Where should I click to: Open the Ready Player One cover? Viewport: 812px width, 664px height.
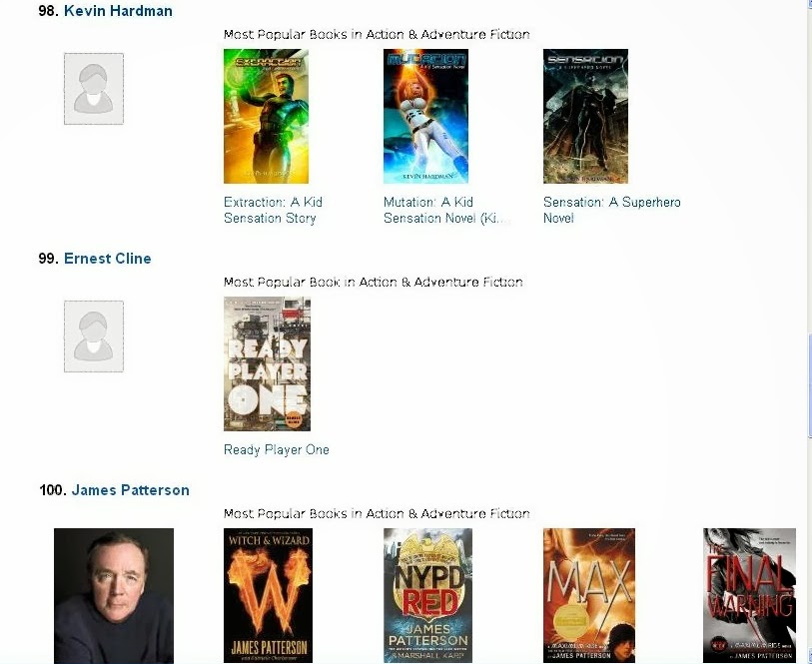coord(268,363)
